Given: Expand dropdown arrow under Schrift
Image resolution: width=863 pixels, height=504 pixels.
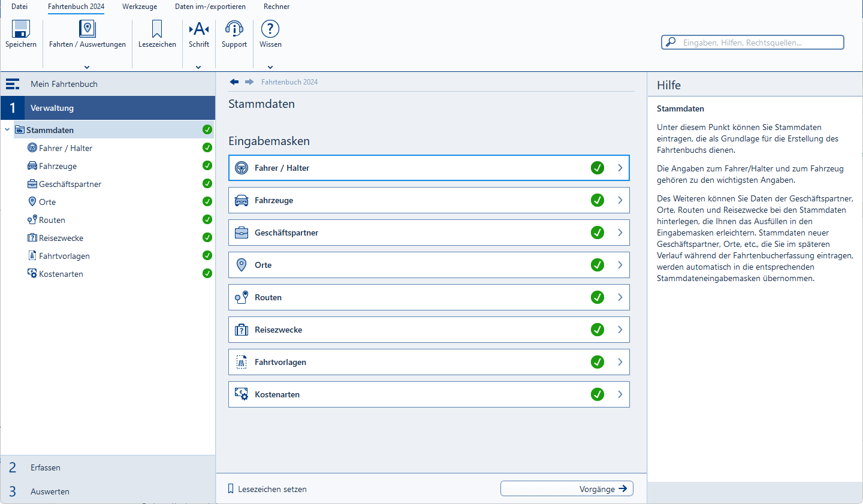Looking at the screenshot, I should point(198,67).
